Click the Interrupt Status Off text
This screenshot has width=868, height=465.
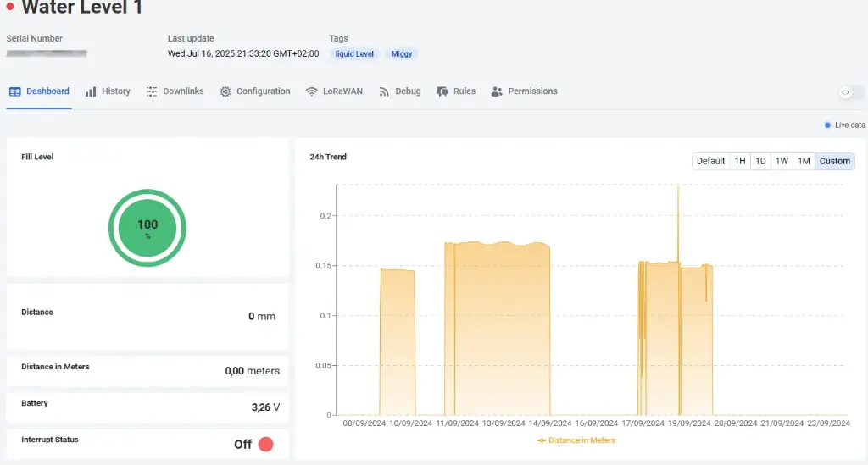coord(242,445)
